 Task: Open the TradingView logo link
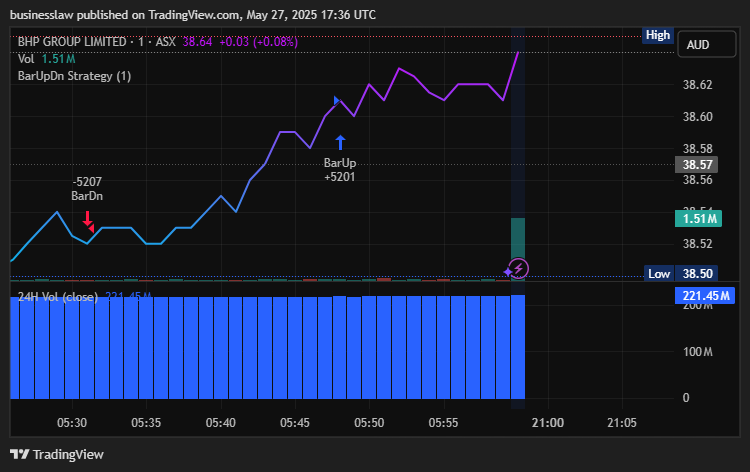(57, 454)
